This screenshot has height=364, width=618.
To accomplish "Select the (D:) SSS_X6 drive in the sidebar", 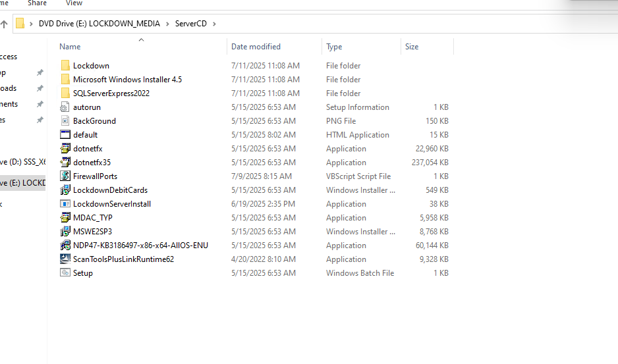I will tap(23, 162).
